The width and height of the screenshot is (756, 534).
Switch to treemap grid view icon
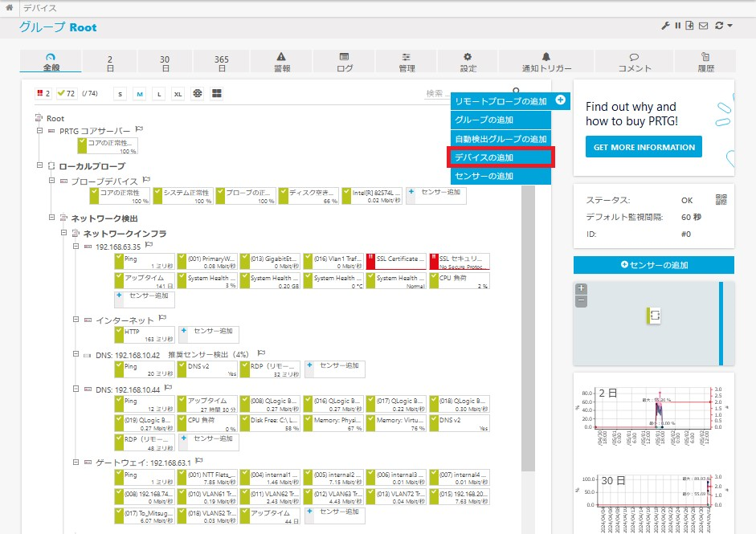[217, 93]
